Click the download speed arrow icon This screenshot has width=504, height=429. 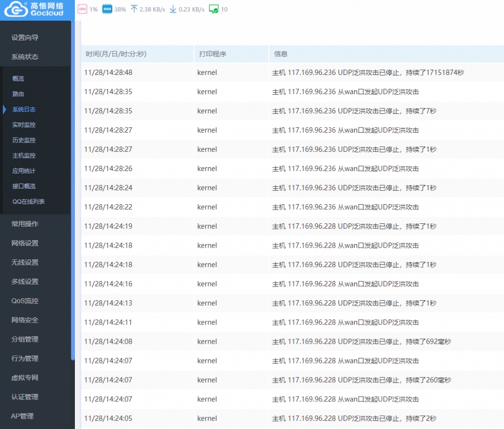[x=173, y=9]
